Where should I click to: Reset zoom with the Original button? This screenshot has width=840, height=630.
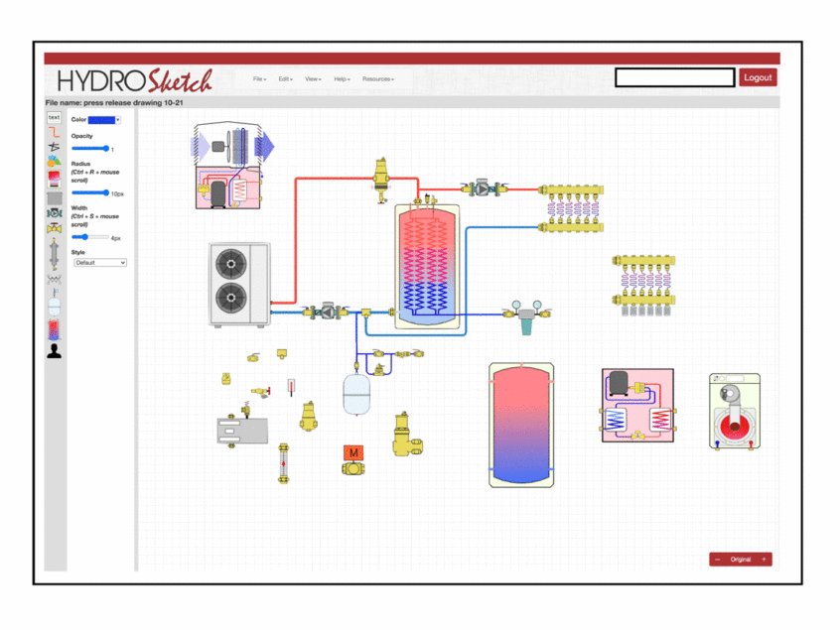point(741,560)
